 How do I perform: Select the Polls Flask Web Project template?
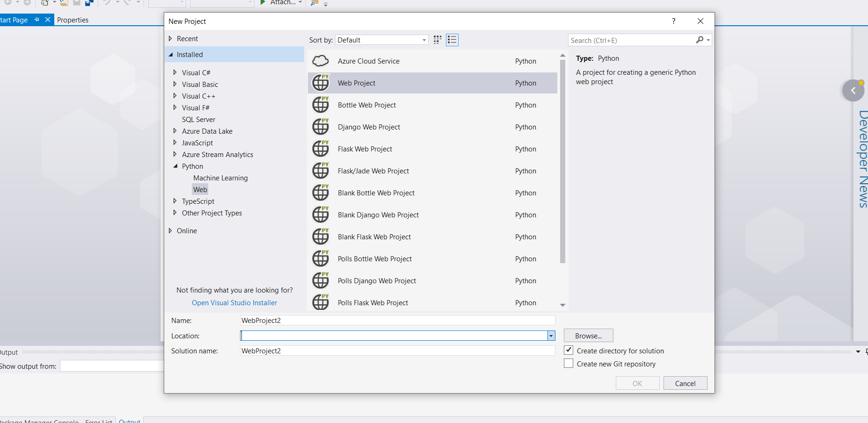(432, 302)
